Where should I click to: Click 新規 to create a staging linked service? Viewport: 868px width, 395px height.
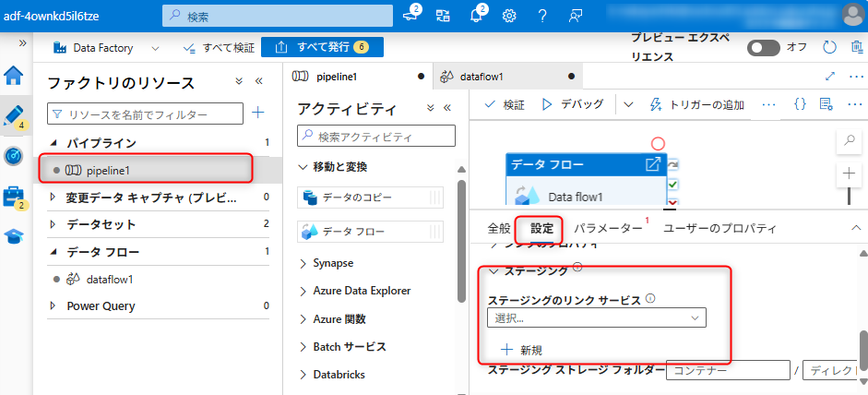pos(521,350)
